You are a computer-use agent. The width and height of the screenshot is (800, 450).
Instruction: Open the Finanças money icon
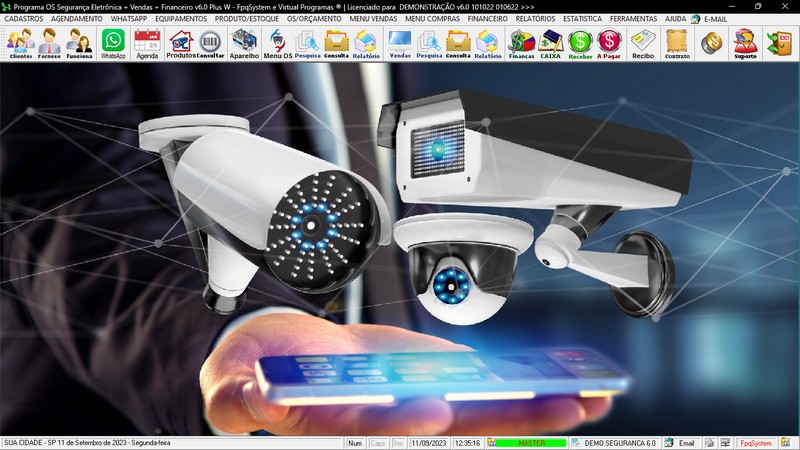coord(521,44)
